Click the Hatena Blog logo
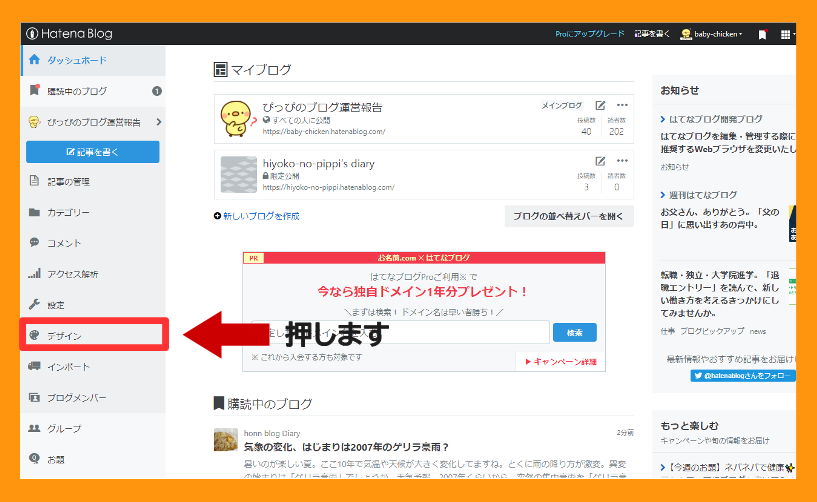This screenshot has height=502, width=817. coord(69,34)
